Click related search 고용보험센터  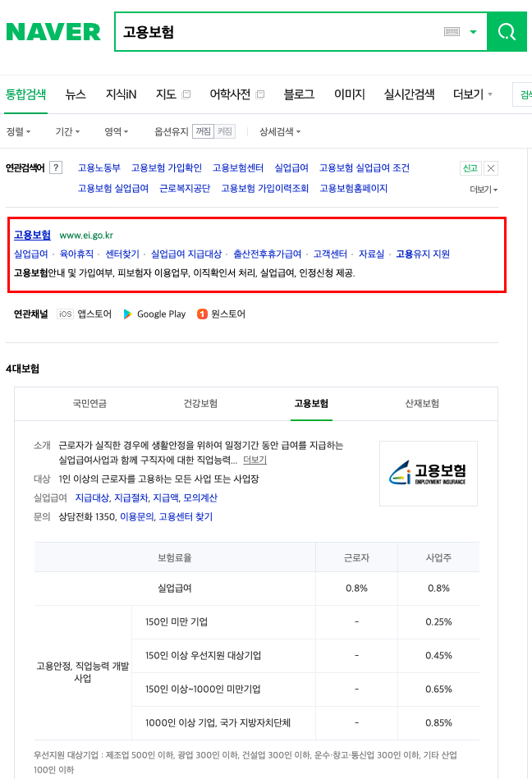tap(238, 168)
